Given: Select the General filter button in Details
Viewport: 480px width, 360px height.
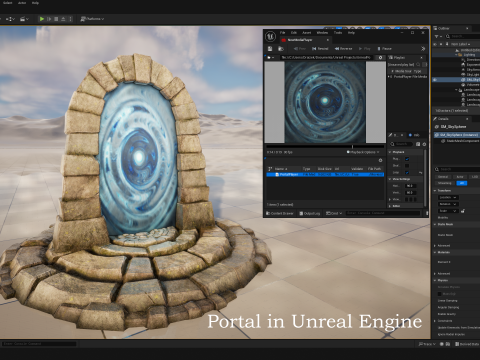Looking at the screenshot, I should (443, 177).
